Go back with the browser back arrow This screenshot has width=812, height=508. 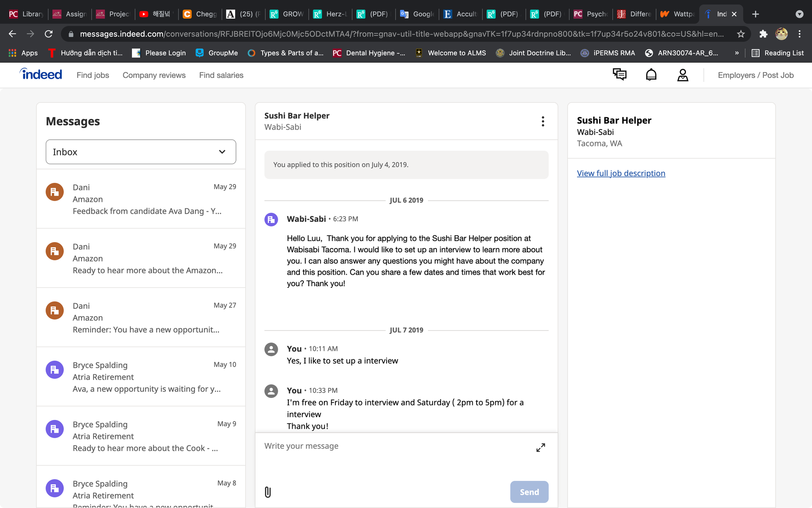pos(12,34)
